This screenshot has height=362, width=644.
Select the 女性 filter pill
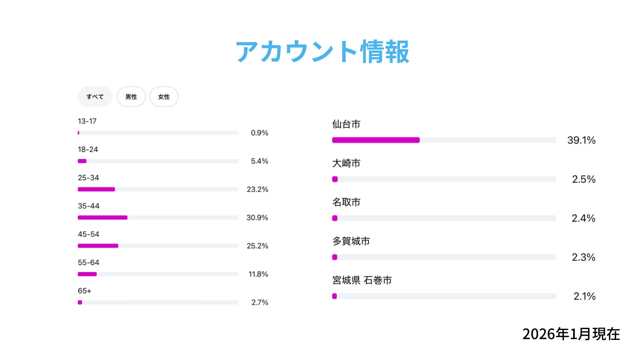point(164,97)
